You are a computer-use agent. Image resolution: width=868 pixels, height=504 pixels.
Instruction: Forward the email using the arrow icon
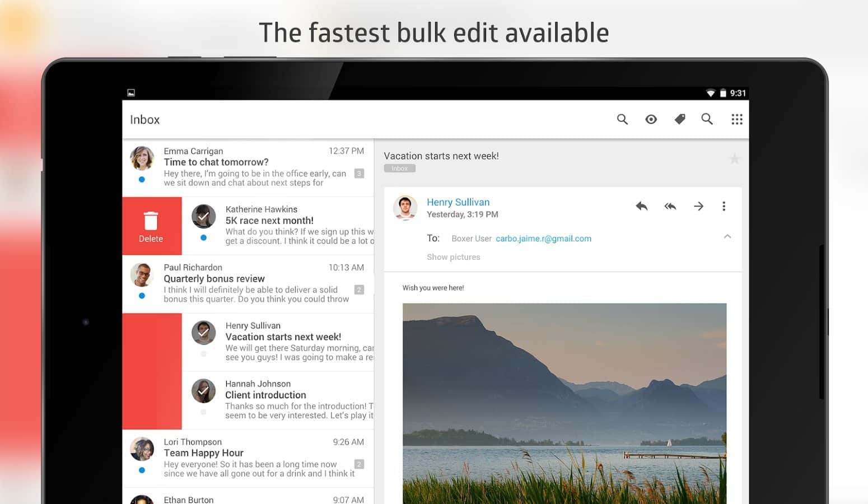[698, 206]
